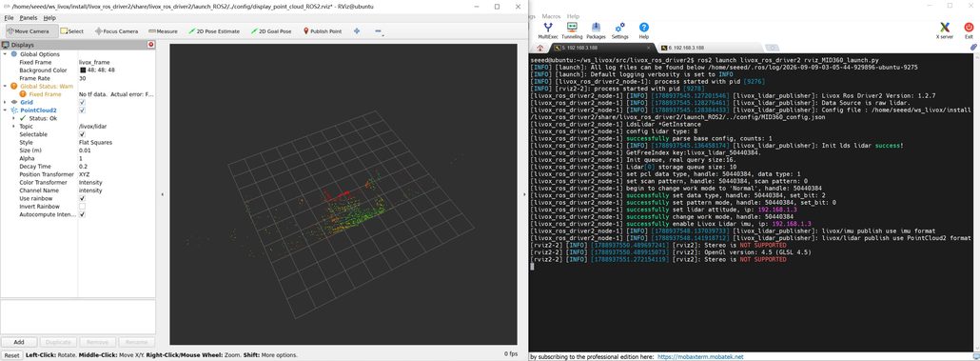The width and height of the screenshot is (980, 361).
Task: Click the Background Color black swatch
Action: coord(82,70)
